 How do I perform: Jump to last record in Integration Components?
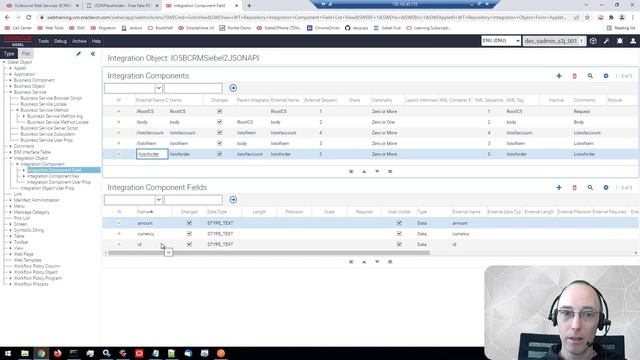coord(390,171)
